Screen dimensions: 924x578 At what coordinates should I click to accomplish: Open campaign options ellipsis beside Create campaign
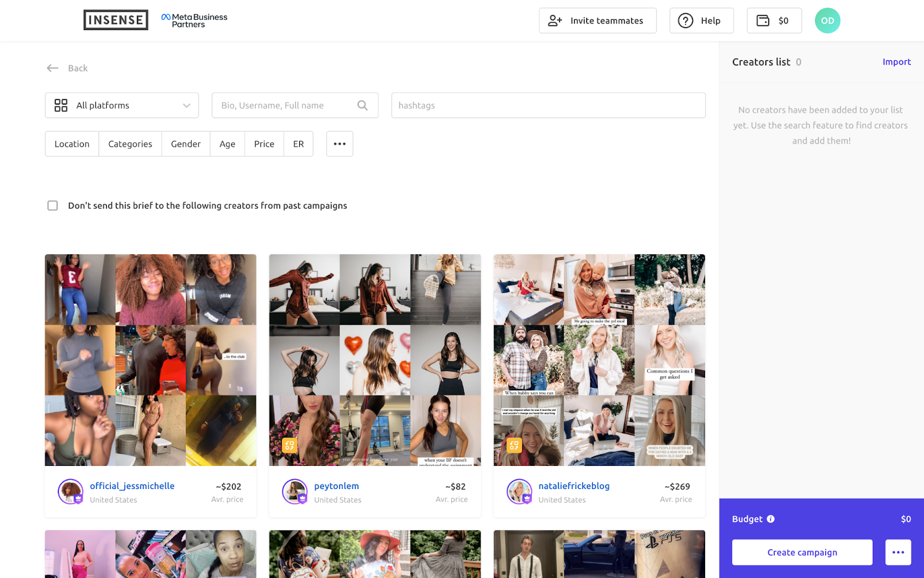coord(898,553)
